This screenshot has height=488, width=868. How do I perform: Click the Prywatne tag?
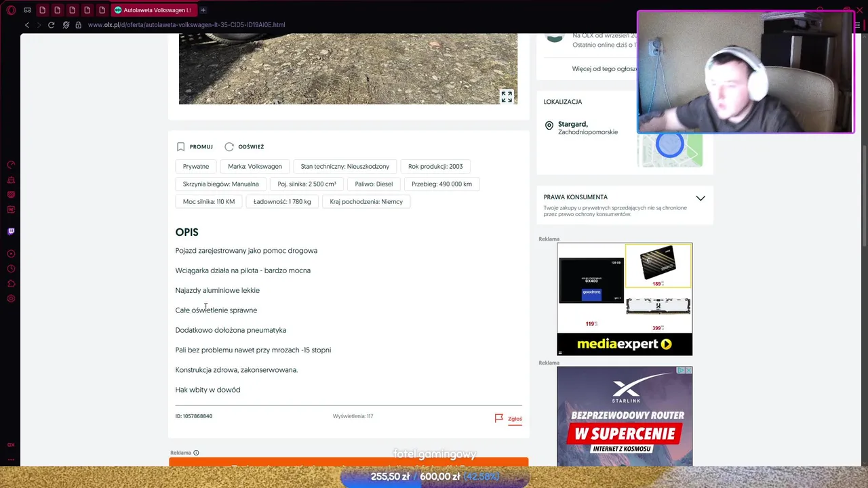click(196, 166)
